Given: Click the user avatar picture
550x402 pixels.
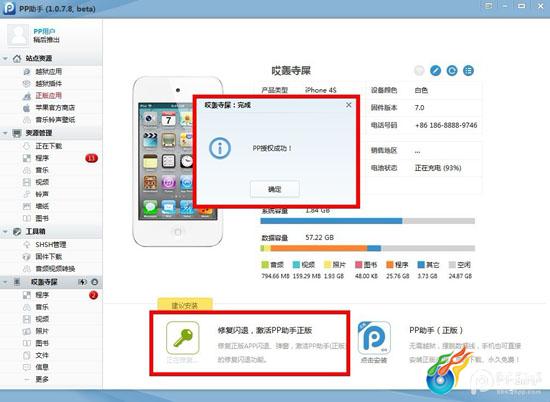Looking at the screenshot, I should 18,35.
